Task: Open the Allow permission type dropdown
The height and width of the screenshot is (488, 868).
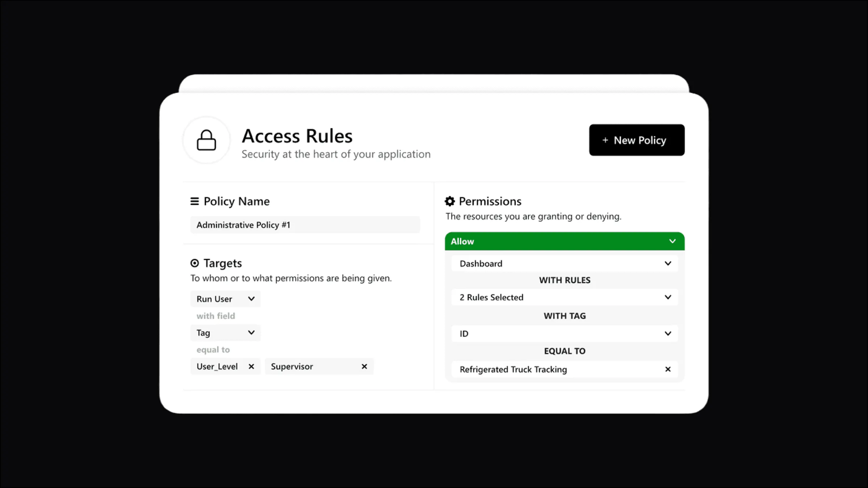Action: [673, 241]
